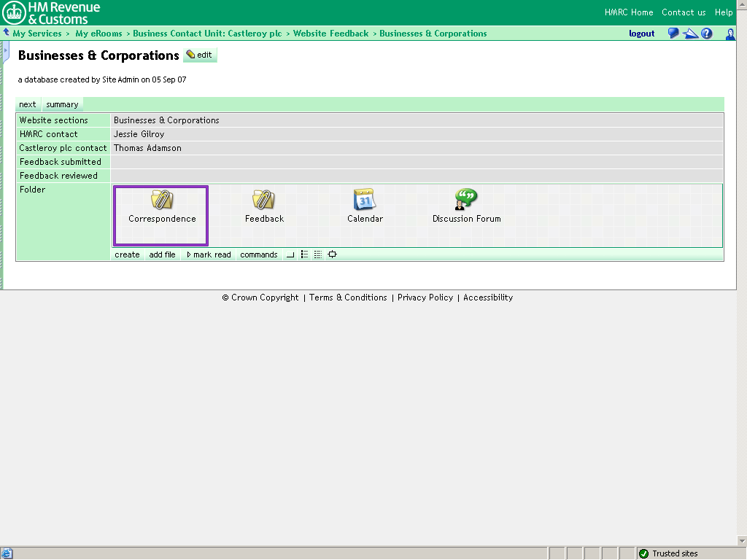This screenshot has width=747, height=560.
Task: Click the paper plane icon
Action: [690, 34]
